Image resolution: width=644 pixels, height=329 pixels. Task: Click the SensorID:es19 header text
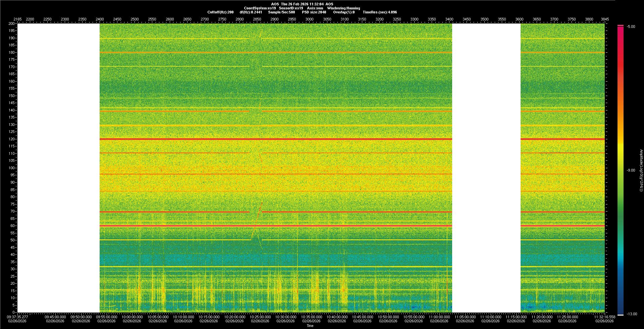click(291, 8)
